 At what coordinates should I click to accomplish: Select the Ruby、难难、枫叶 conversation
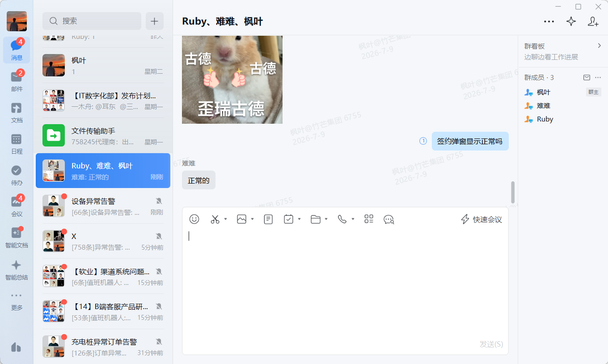tap(103, 171)
